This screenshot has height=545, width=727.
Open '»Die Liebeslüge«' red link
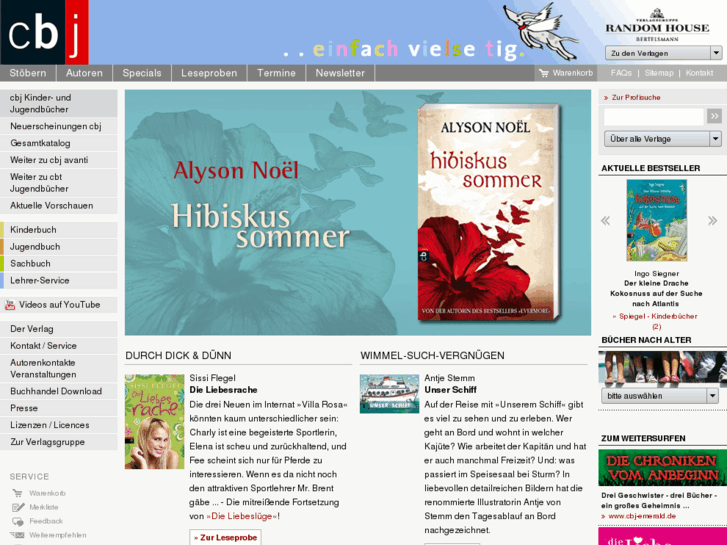tap(242, 516)
